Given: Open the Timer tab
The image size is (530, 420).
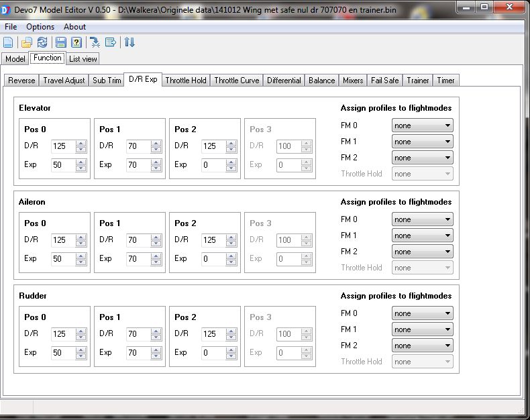Looking at the screenshot, I should click(446, 81).
